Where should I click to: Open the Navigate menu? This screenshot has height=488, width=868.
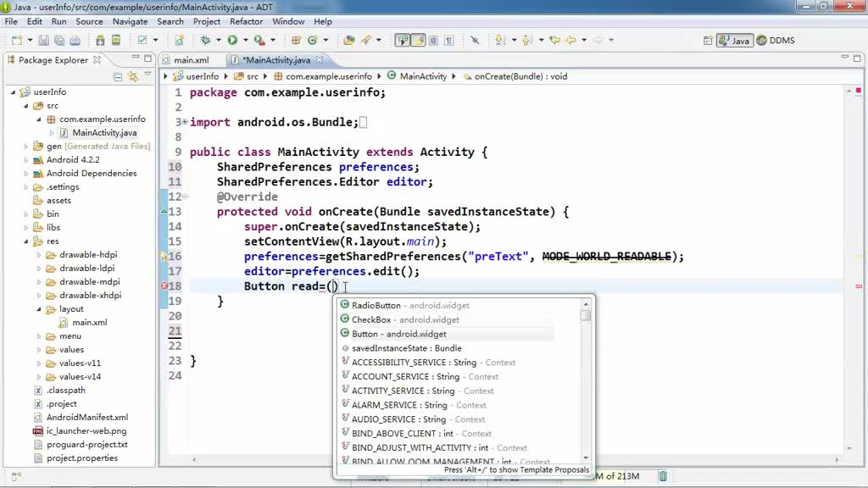click(x=130, y=21)
